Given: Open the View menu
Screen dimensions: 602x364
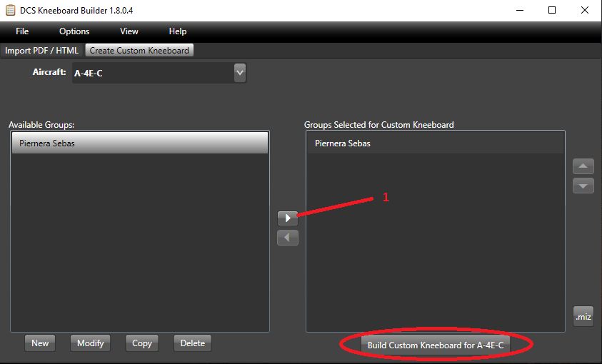Looking at the screenshot, I should [129, 31].
